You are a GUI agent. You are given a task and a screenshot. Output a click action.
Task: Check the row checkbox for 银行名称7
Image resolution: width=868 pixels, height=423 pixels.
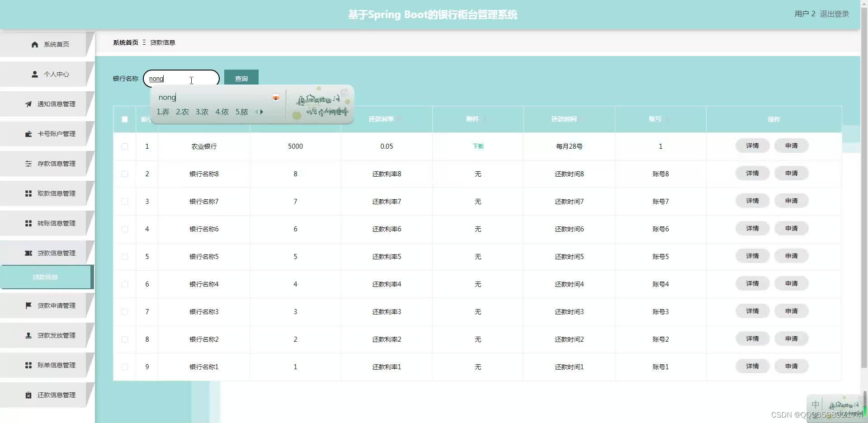pyautogui.click(x=125, y=202)
